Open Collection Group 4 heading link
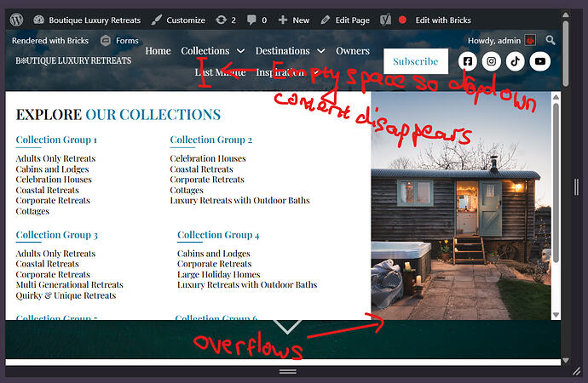The height and width of the screenshot is (383, 588). pos(218,235)
